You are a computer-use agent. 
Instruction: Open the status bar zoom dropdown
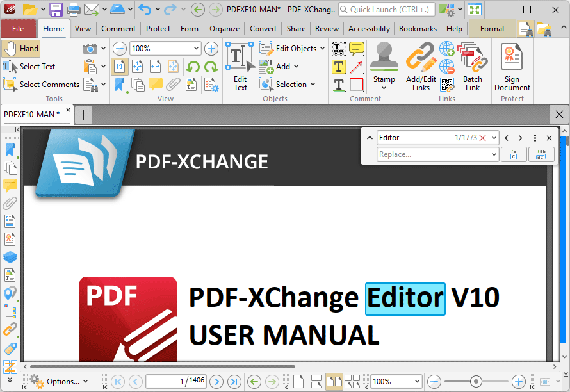[417, 382]
